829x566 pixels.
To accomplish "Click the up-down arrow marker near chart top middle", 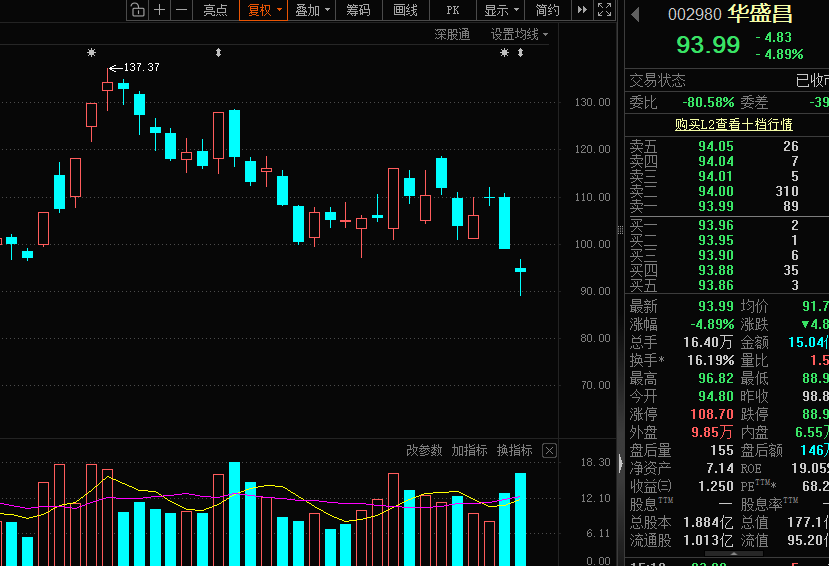I will (218, 52).
